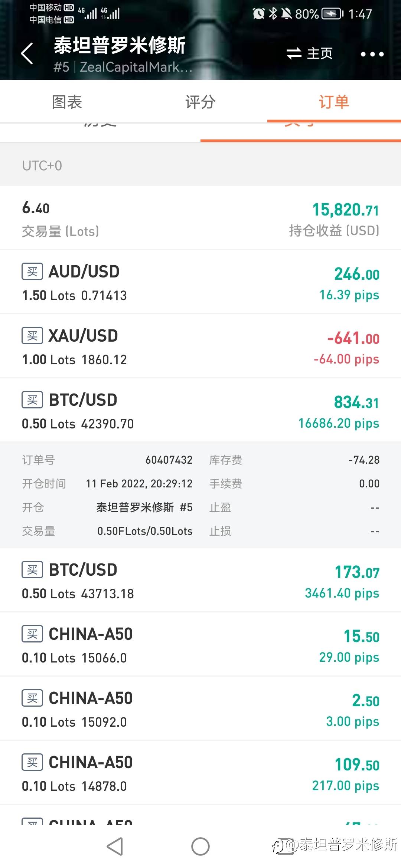Expand the CHINA-A50 15092.0 order row

click(x=200, y=708)
